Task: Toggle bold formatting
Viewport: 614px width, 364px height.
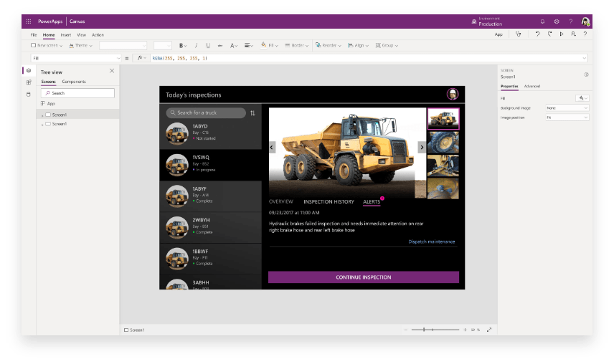Action: coord(182,46)
